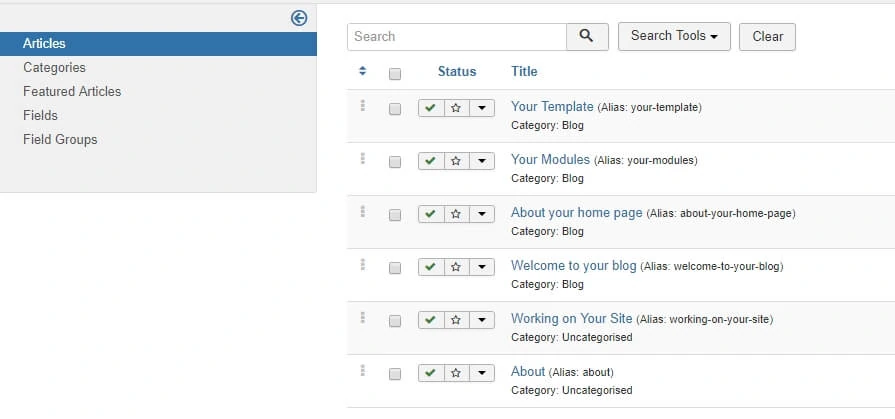Click published checkmark for Working on Your Site
This screenshot has width=895, height=419.
pos(431,320)
